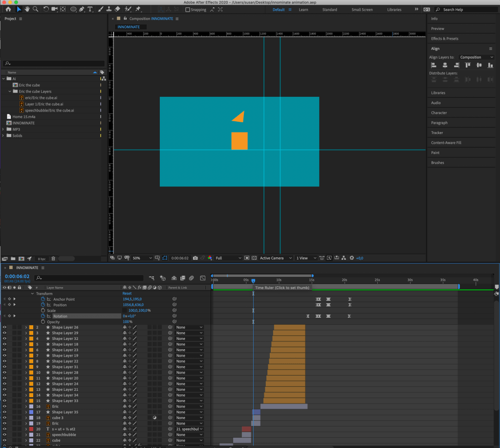
Task: Enable the Snapping checkbox
Action: tap(188, 10)
